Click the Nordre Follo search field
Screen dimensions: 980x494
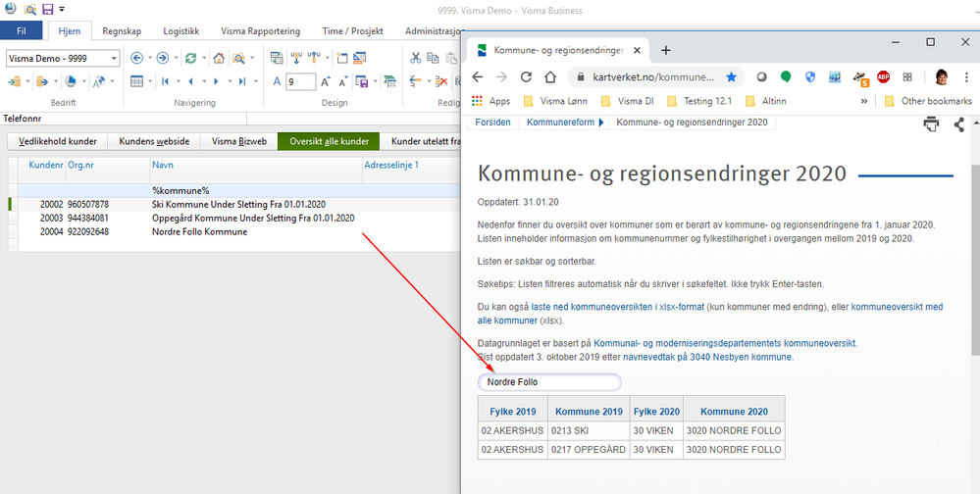pos(549,382)
